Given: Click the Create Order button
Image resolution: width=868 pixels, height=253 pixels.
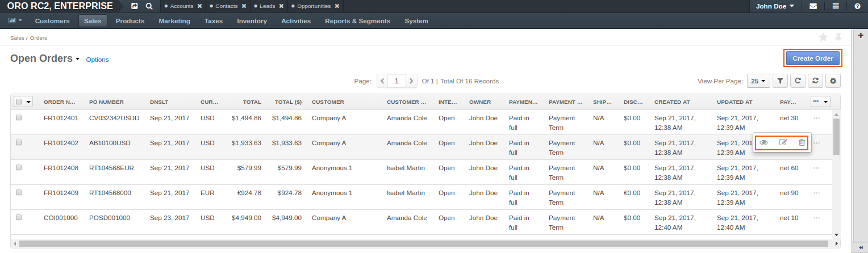Looking at the screenshot, I should (x=812, y=58).
